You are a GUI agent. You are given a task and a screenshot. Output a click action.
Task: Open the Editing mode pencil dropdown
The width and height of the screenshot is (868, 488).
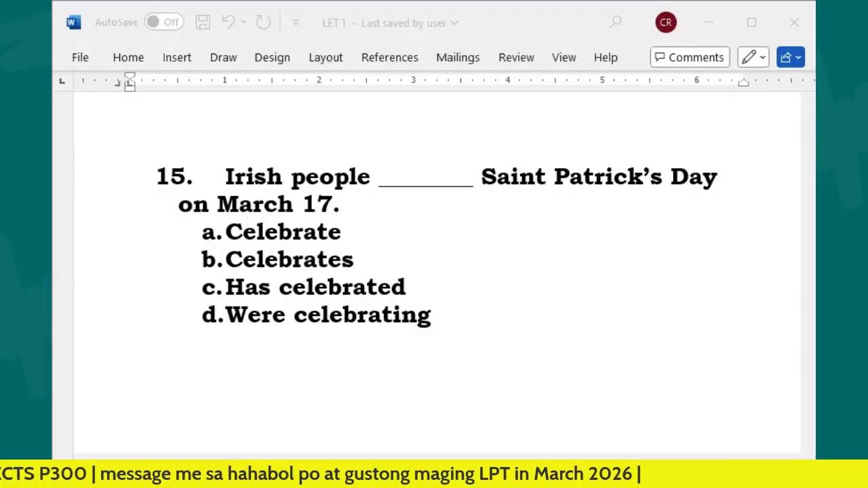tap(753, 58)
